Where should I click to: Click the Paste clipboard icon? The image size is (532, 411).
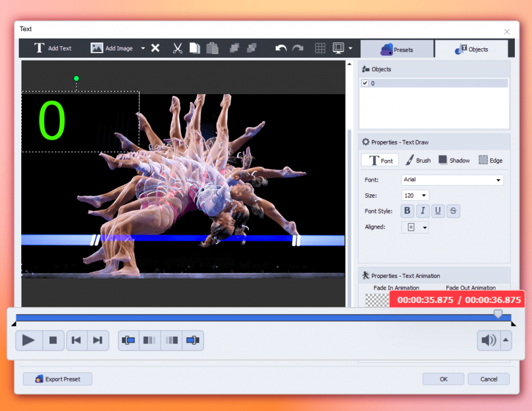[212, 48]
